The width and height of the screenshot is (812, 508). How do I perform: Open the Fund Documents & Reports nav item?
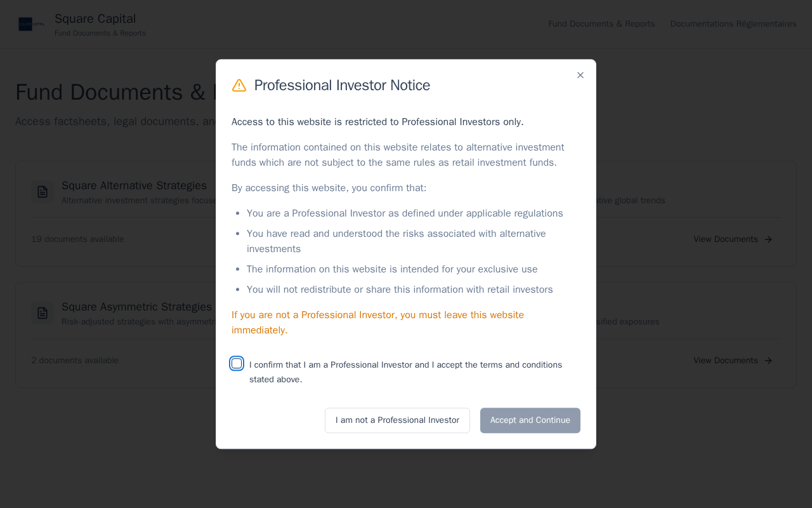pos(601,24)
